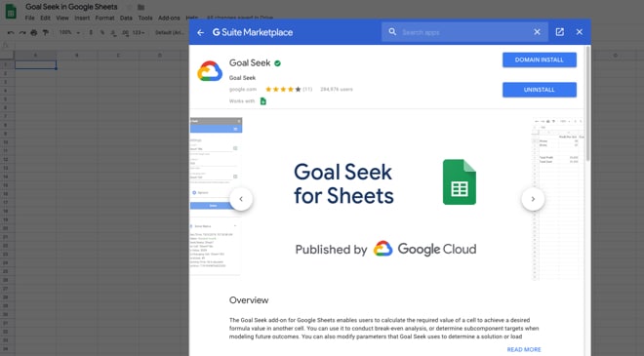Go back with the Marketplace back arrow
Screen dimensions: 644x356
pyautogui.click(x=200, y=32)
